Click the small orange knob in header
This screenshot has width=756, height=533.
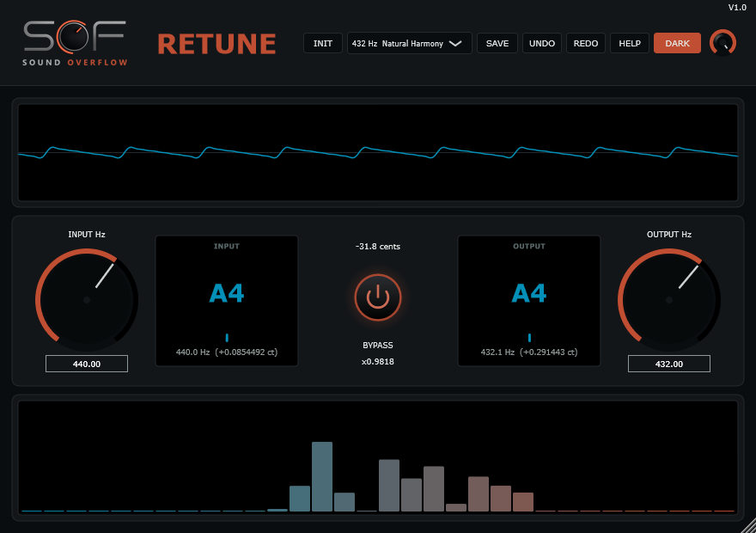click(x=722, y=43)
